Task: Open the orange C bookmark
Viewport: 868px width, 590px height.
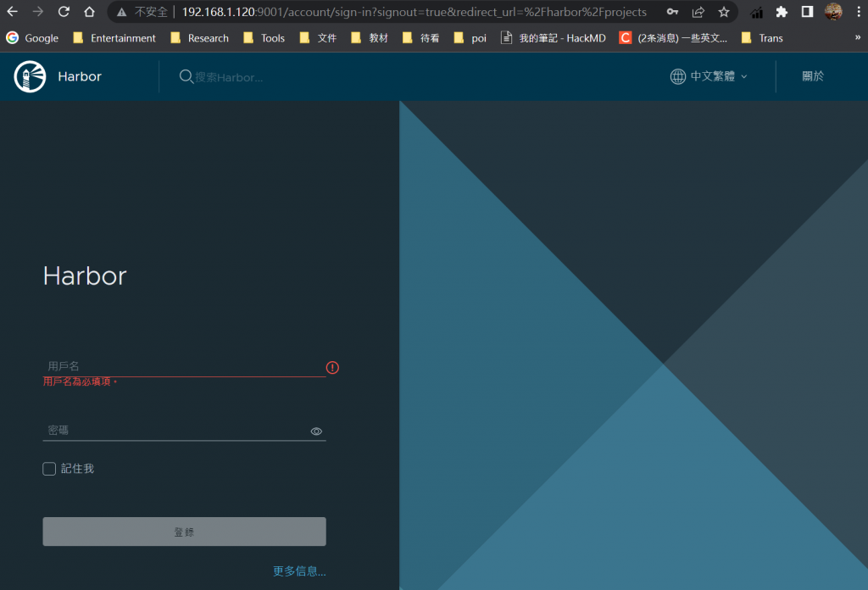Action: 673,37
